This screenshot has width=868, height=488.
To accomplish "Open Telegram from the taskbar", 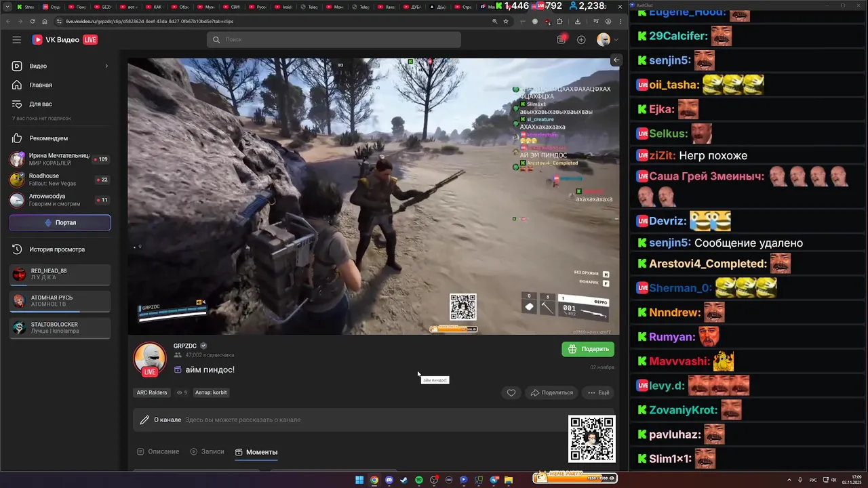I will click(494, 480).
